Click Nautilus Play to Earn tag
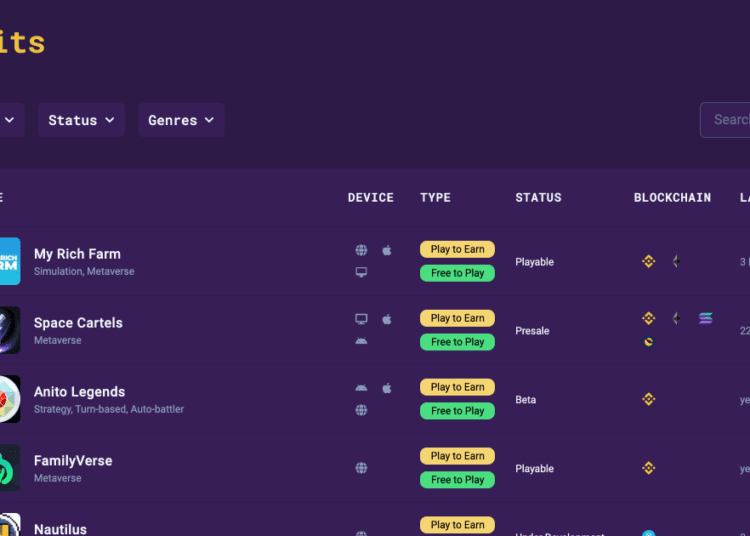 (x=457, y=525)
